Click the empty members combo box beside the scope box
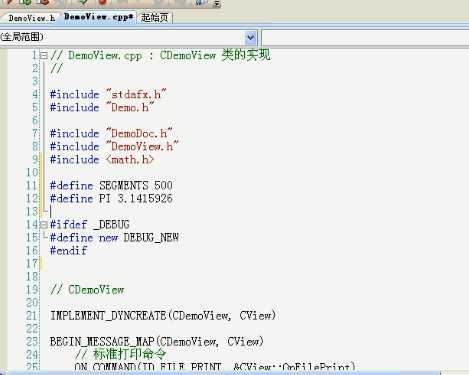 [x=365, y=37]
